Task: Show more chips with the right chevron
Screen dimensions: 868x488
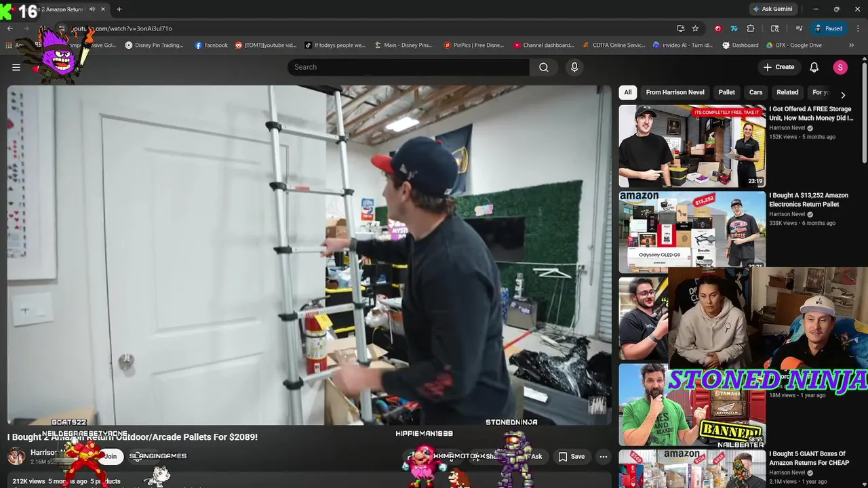Action: (843, 95)
